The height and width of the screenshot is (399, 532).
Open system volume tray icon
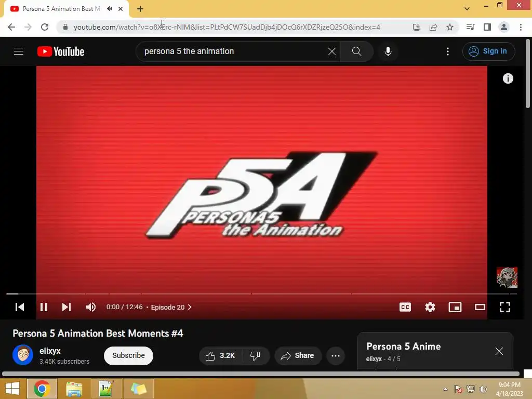click(483, 389)
